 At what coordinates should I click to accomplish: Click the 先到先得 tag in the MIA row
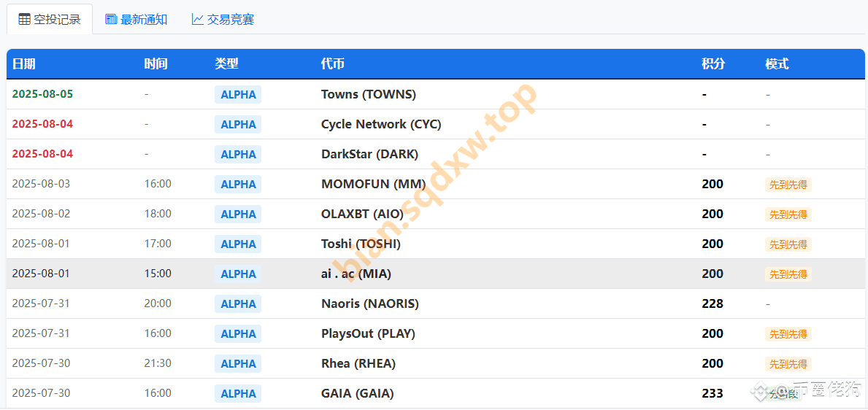pyautogui.click(x=788, y=274)
